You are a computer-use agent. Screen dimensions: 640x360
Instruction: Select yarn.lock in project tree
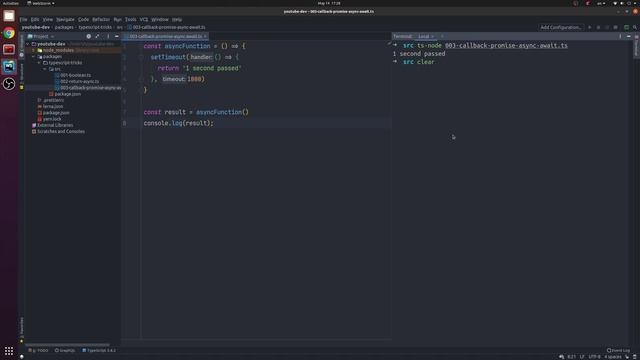52,119
